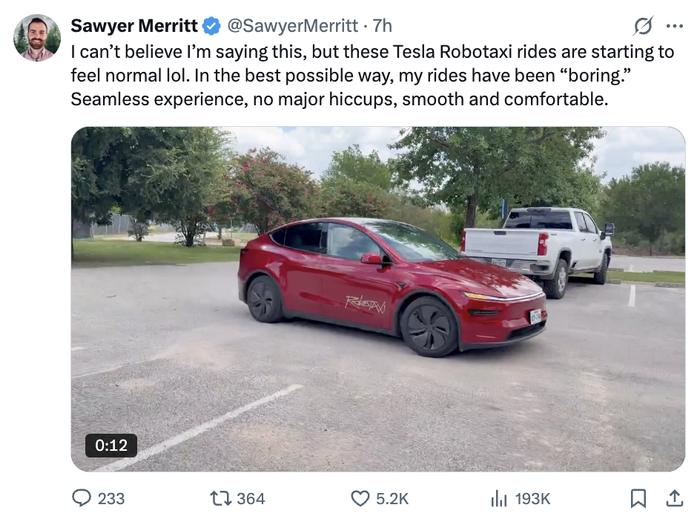This screenshot has height=519, width=700.
Task: Click the Sawyer Merritt display name
Action: click(x=133, y=25)
